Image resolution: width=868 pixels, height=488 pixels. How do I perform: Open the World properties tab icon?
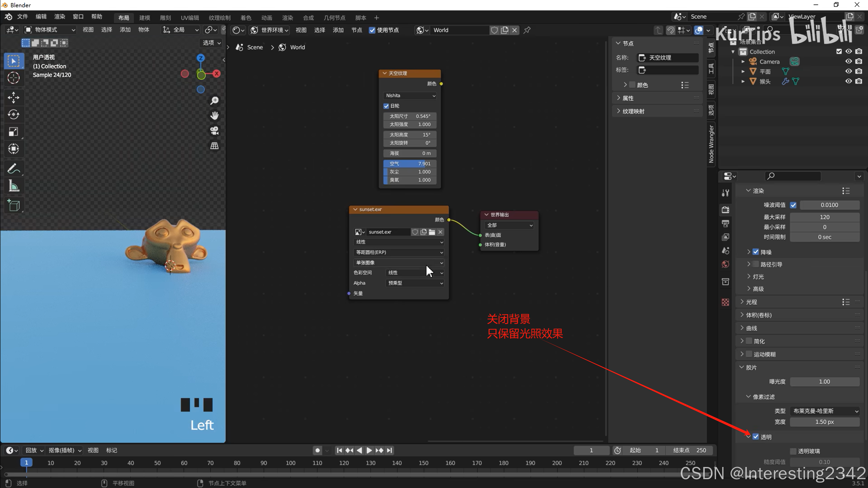726,264
